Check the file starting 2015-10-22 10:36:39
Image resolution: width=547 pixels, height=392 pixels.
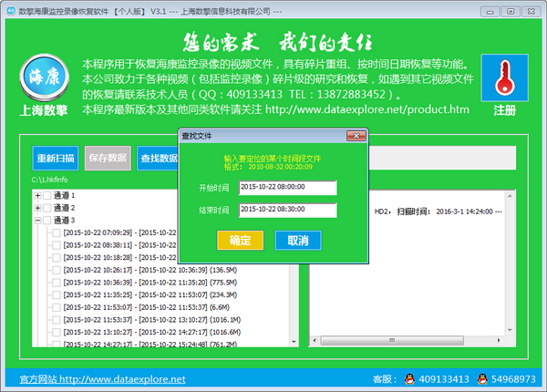57,283
